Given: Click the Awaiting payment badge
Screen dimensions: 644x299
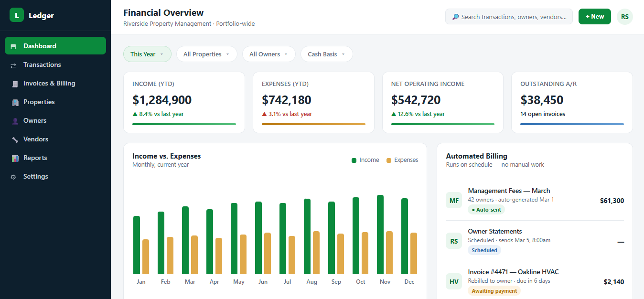Looking at the screenshot, I should click(494, 291).
